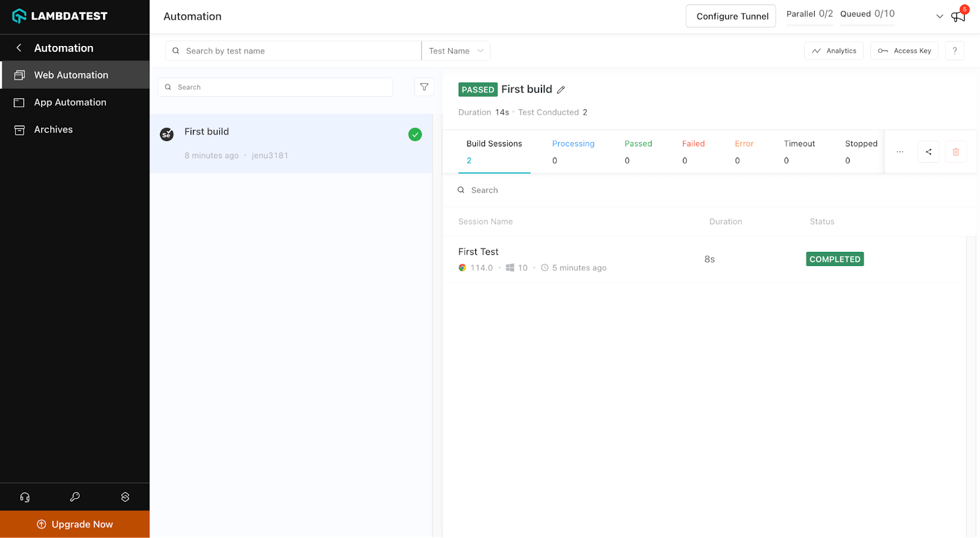
Task: Open the three-dots more options menu
Action: click(900, 152)
